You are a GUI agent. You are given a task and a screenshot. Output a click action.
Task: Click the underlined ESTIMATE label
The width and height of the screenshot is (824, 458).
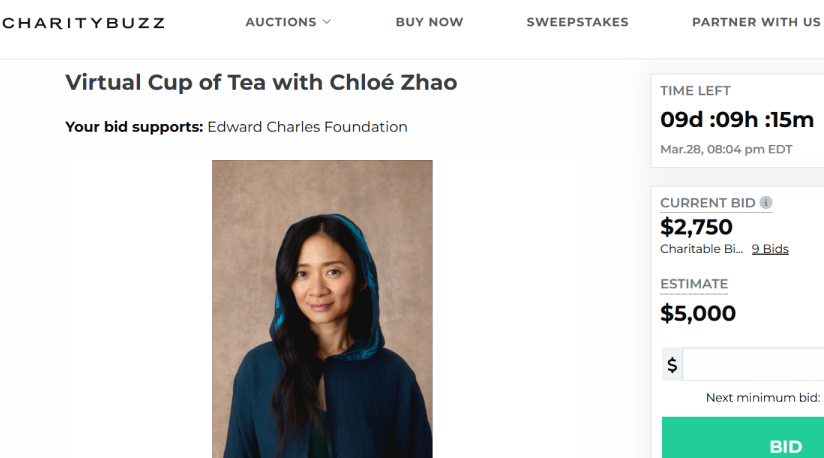tap(694, 284)
